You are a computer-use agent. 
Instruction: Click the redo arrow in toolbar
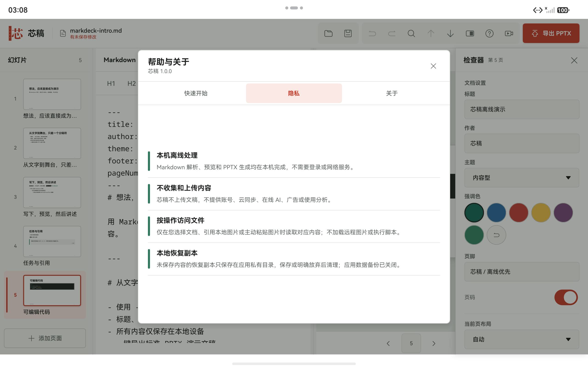[x=392, y=33]
